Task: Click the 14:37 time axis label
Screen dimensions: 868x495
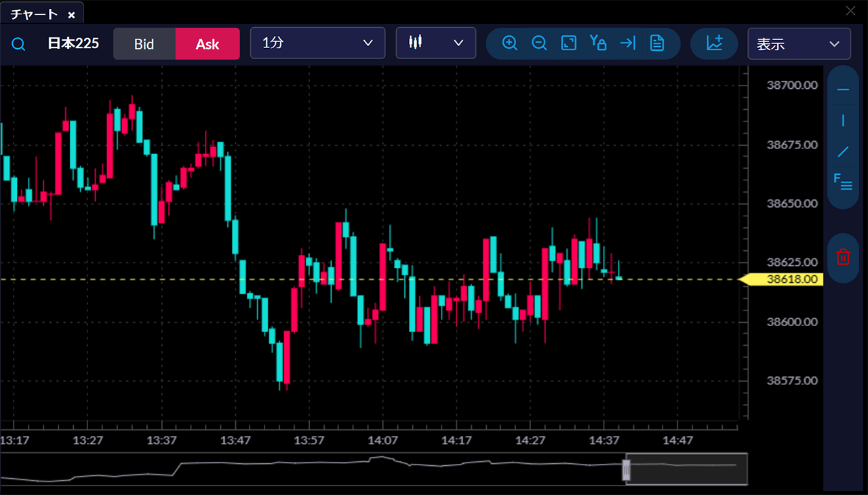Action: 604,441
